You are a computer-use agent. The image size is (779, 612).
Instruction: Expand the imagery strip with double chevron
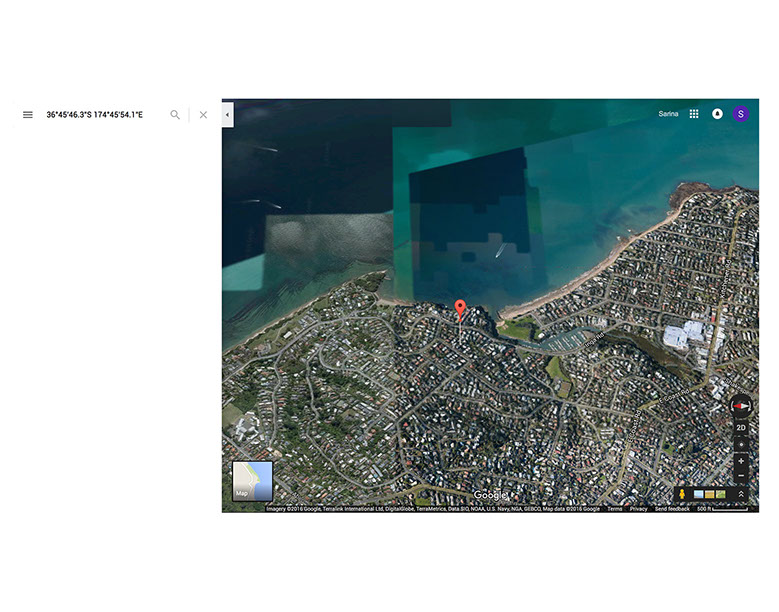[x=741, y=494]
